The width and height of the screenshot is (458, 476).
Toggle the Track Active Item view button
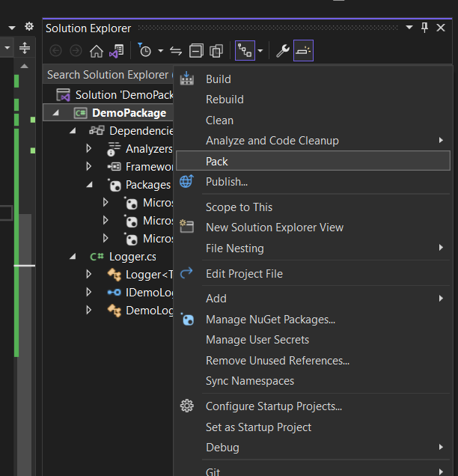click(x=245, y=51)
